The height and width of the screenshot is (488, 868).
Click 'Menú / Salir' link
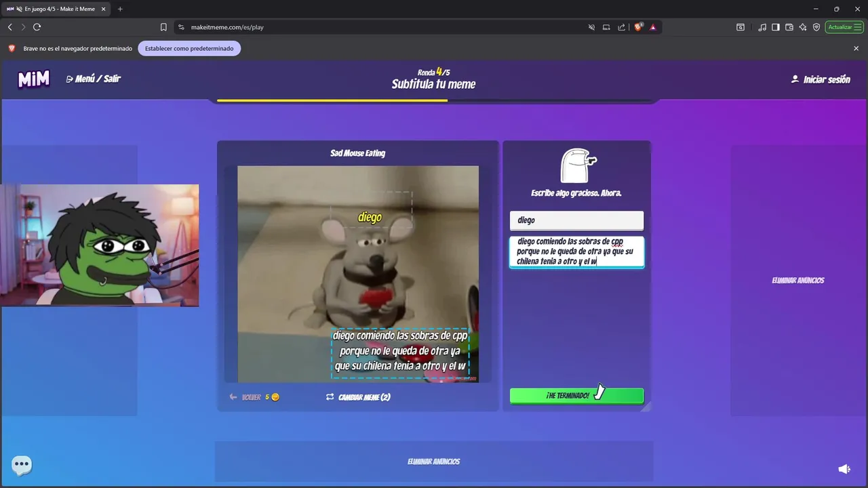pos(94,79)
